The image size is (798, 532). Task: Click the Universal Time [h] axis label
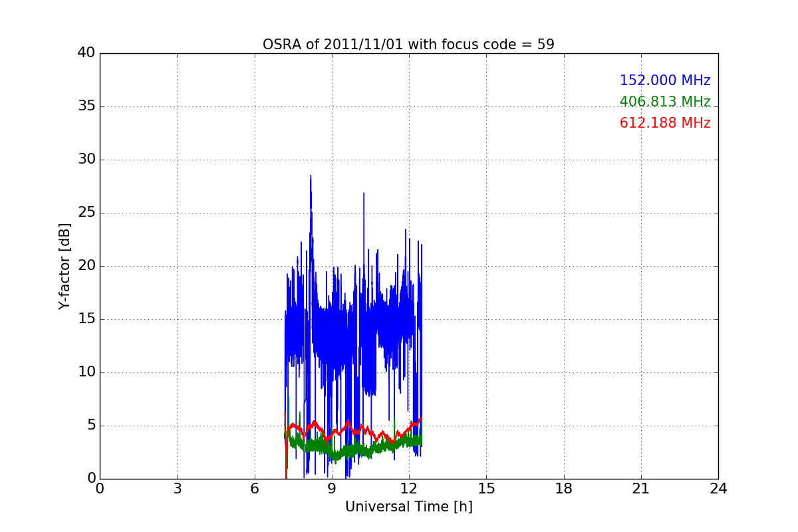tap(409, 507)
